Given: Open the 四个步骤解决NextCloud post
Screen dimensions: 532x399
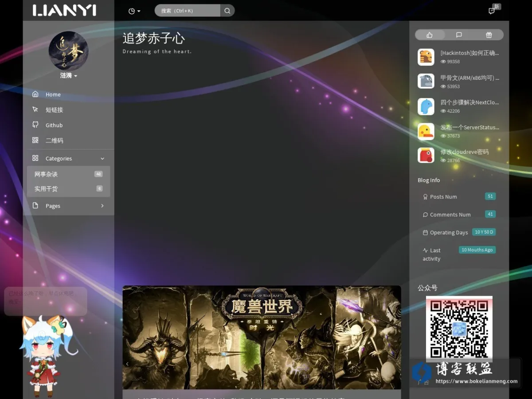Looking at the screenshot, I should [x=469, y=102].
